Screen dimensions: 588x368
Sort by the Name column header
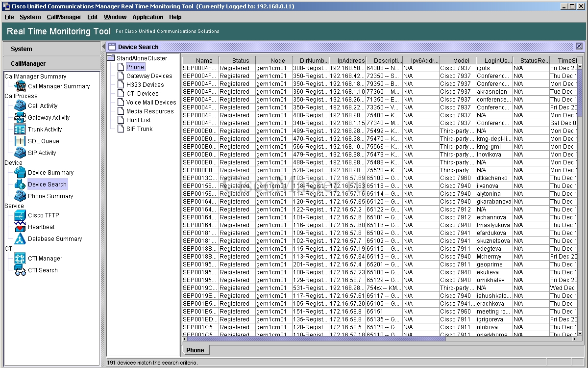(200, 60)
